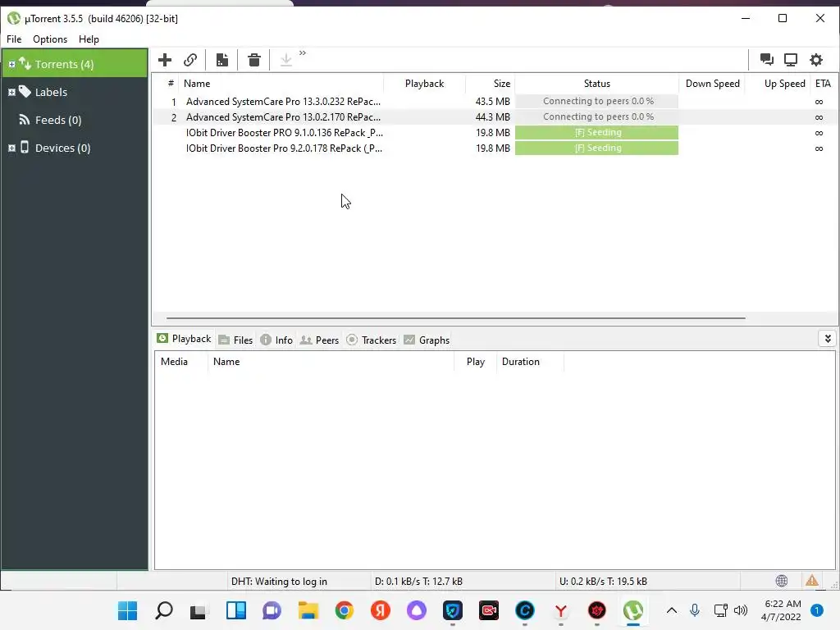Click DHT: Waiting to log in status

coord(279,582)
